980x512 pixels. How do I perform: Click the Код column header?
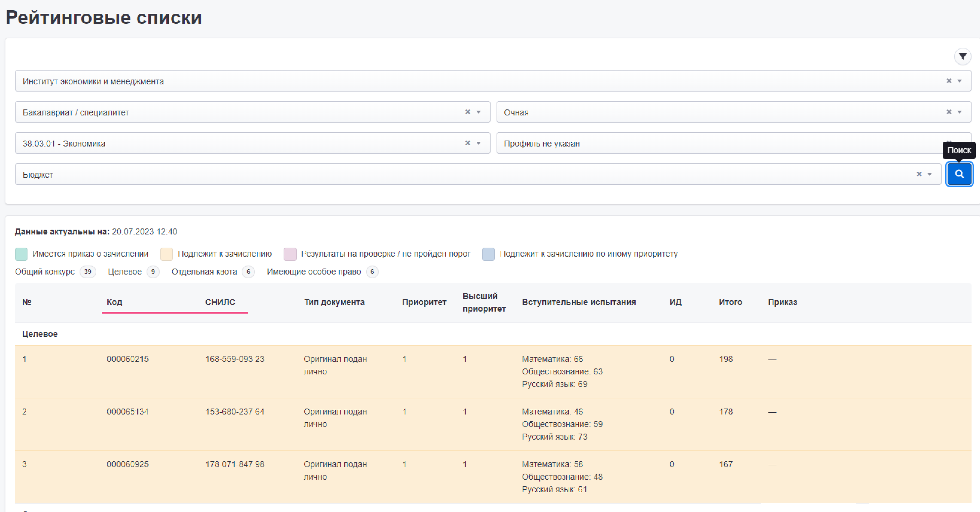(x=114, y=302)
